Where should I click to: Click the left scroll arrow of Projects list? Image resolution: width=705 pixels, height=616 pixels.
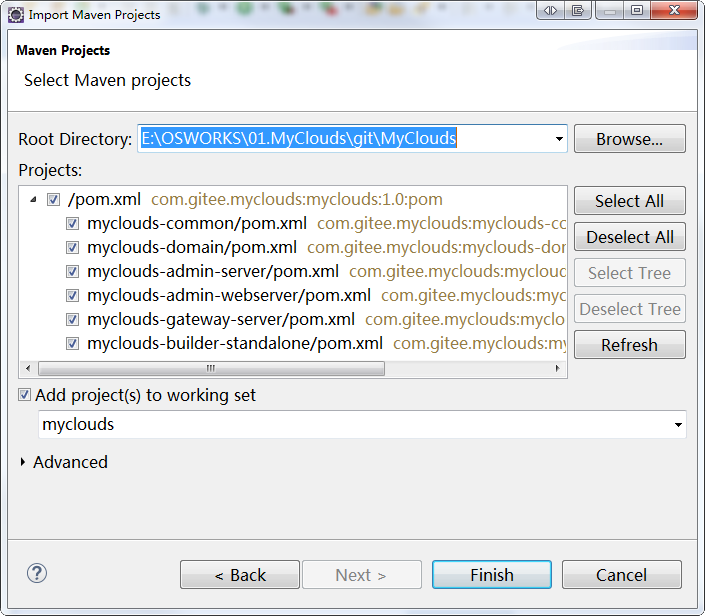[x=28, y=368]
